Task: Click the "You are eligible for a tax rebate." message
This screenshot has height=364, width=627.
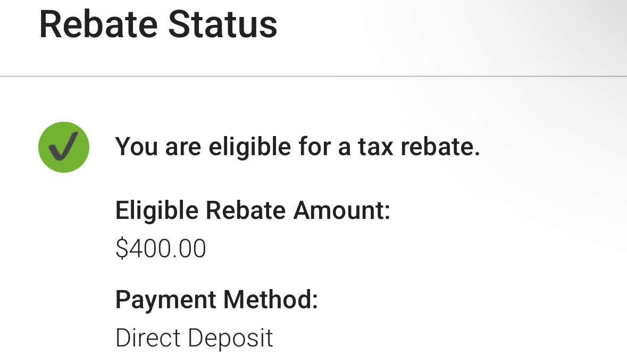Action: coord(297,147)
